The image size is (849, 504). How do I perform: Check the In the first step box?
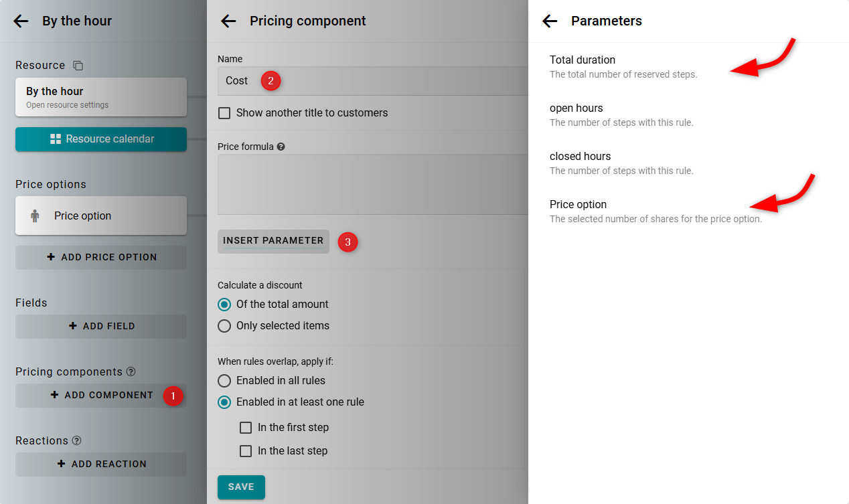click(246, 428)
